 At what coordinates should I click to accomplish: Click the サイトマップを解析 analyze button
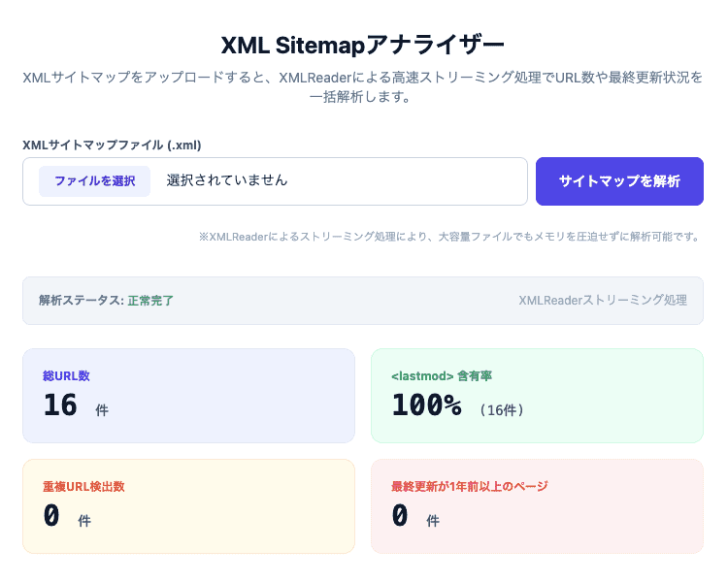coord(619,181)
